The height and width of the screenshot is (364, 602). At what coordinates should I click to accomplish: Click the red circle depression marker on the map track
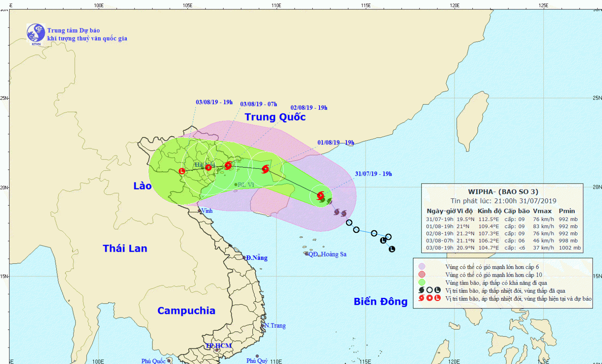[208, 167]
